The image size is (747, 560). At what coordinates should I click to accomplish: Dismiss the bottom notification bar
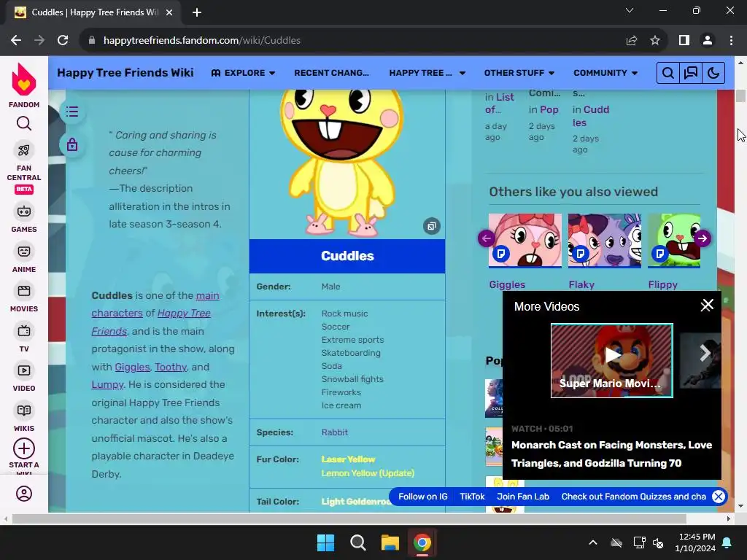719,497
